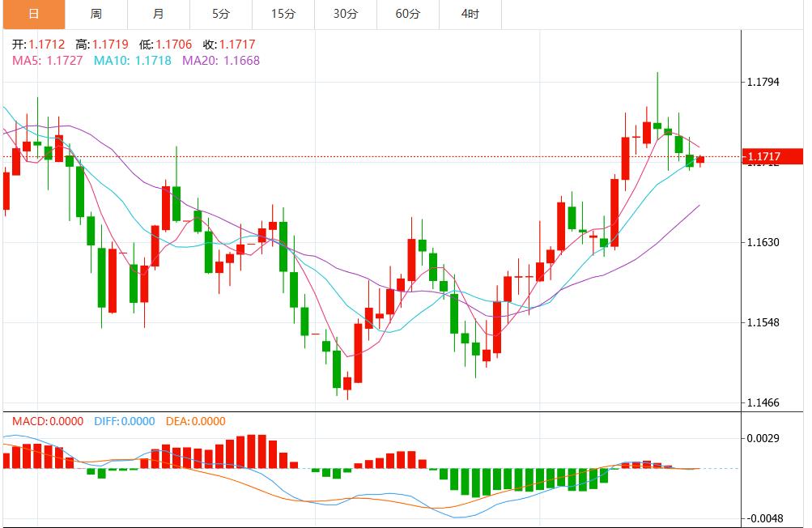
Task: Switch to the 60分 timeframe tab
Action: pyautogui.click(x=407, y=15)
